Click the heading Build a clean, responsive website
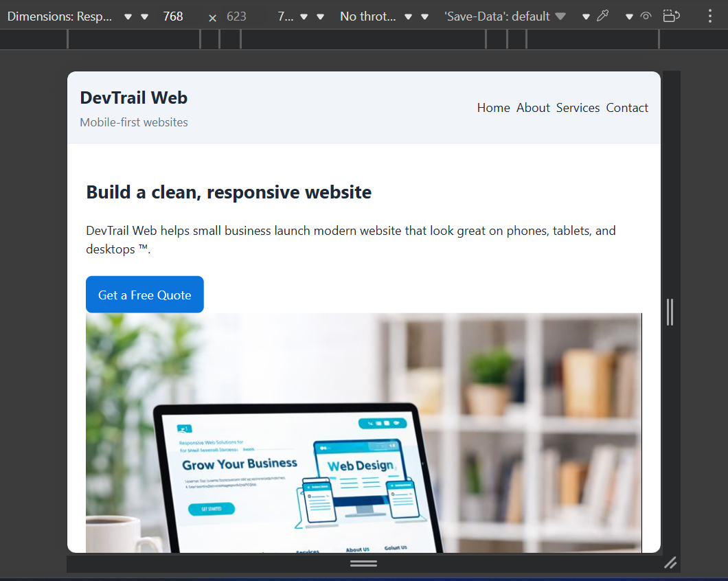Image resolution: width=728 pixels, height=581 pixels. (229, 192)
